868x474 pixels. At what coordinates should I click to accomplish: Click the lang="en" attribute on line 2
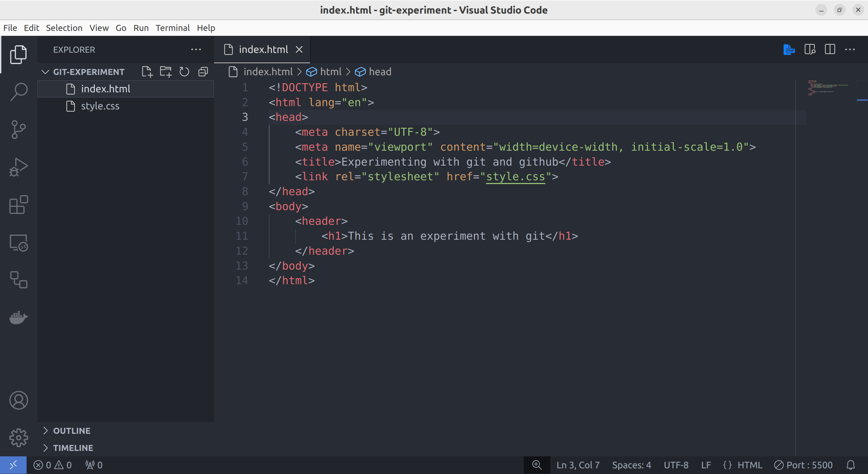(x=338, y=103)
